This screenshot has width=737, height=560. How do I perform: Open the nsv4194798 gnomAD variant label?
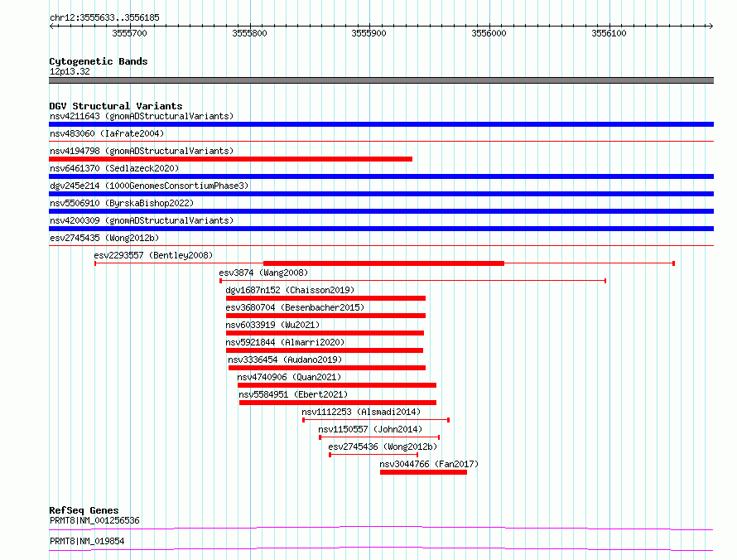tap(142, 151)
